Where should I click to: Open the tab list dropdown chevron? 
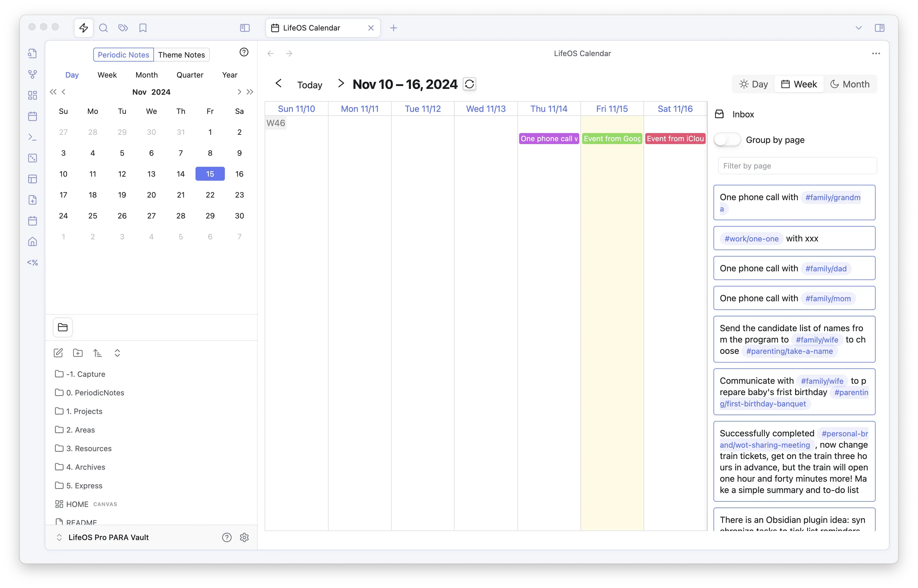(x=858, y=28)
